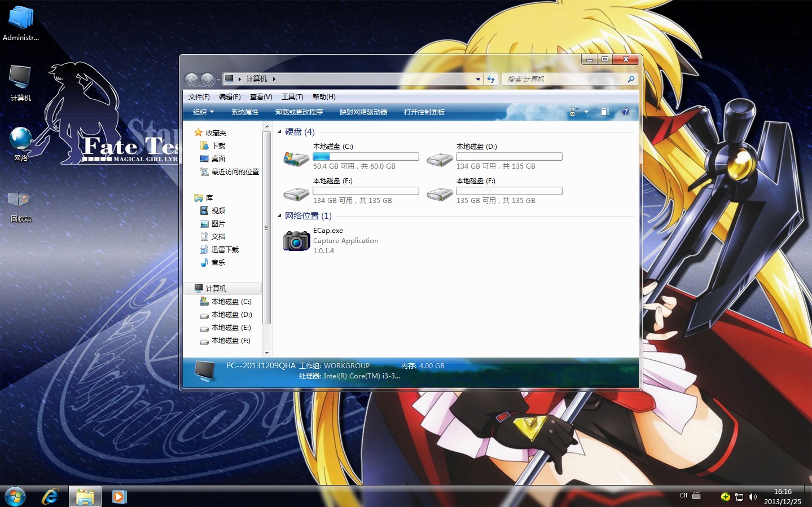The image size is (812, 507).
Task: Click the Forward navigation arrow in Explorer
Action: pos(207,80)
